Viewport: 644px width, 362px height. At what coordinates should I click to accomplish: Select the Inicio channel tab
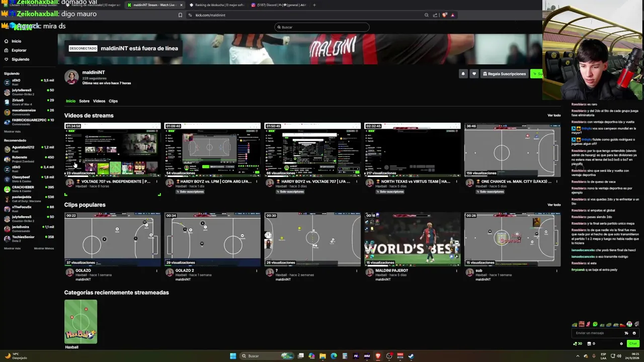70,101
